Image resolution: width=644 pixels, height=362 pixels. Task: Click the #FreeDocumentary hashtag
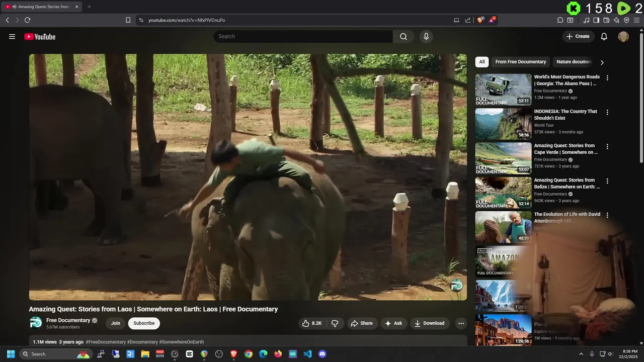click(106, 342)
